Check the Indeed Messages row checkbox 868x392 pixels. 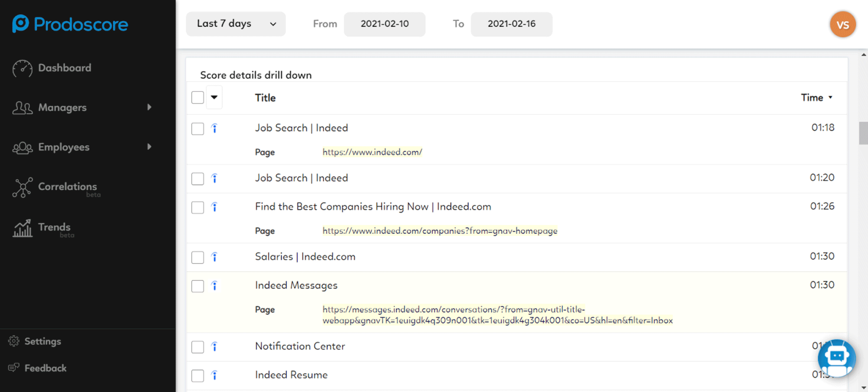point(197,286)
